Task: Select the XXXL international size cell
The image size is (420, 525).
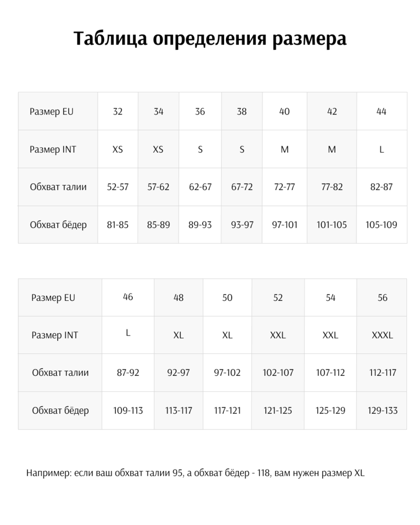Action: tap(382, 335)
